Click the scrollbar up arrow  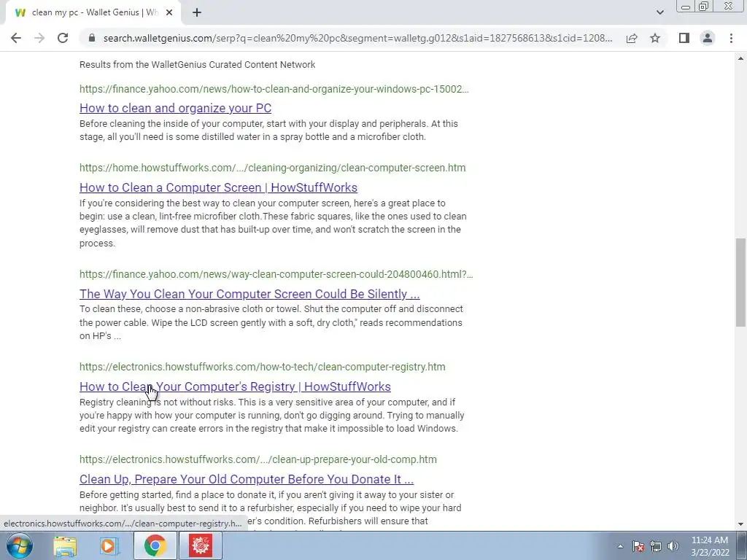pos(740,58)
